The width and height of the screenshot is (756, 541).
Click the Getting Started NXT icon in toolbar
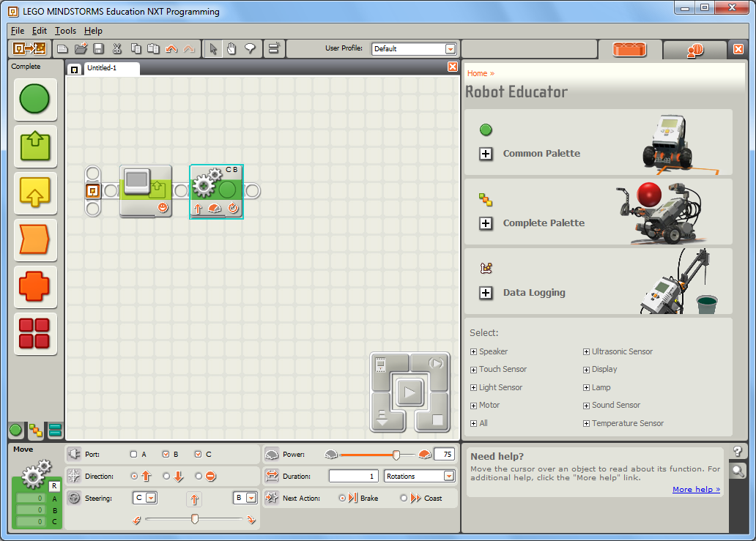coord(29,48)
